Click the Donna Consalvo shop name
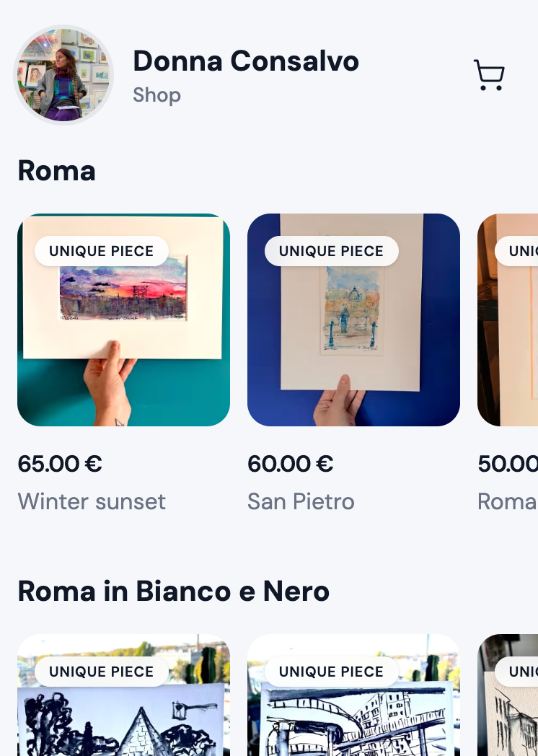Viewport: 538px width, 756px height. pyautogui.click(x=246, y=61)
